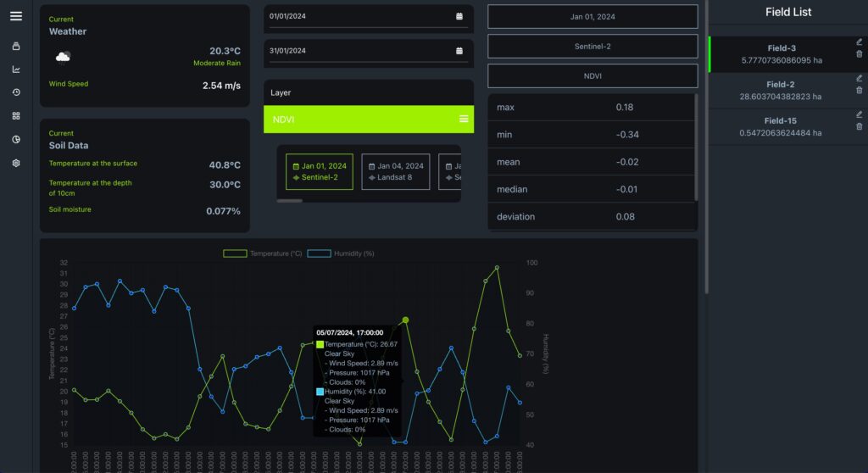Open calendar picker for the 31/01/2024 end date
Image resolution: width=868 pixels, height=473 pixels.
coord(459,51)
